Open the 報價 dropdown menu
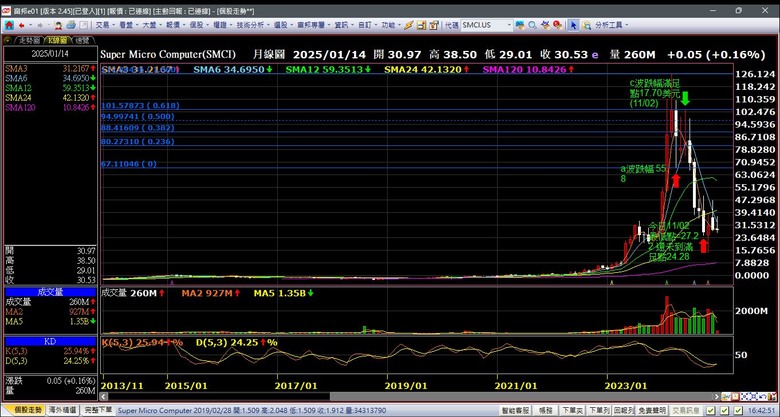The image size is (780, 417). pyautogui.click(x=176, y=25)
